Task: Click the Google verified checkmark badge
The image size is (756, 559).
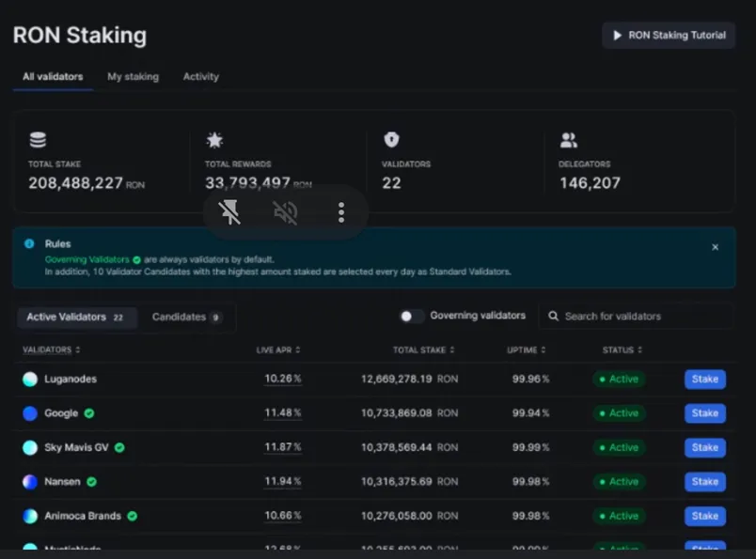Action: click(89, 413)
